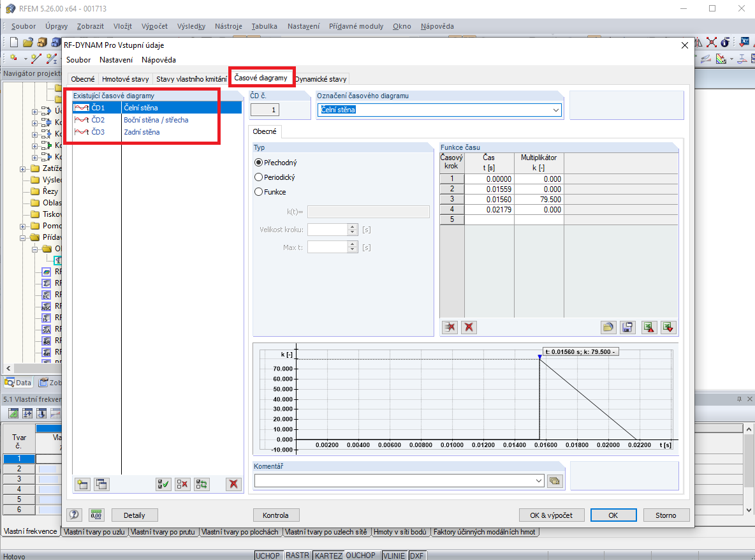Click OK & výpočet button
Viewport: 755px width, 560px height.
(552, 515)
